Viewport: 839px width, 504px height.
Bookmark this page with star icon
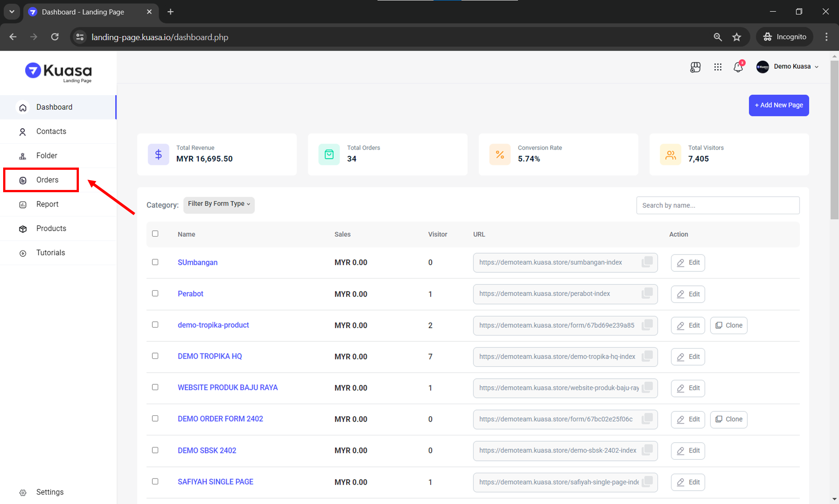coord(736,37)
